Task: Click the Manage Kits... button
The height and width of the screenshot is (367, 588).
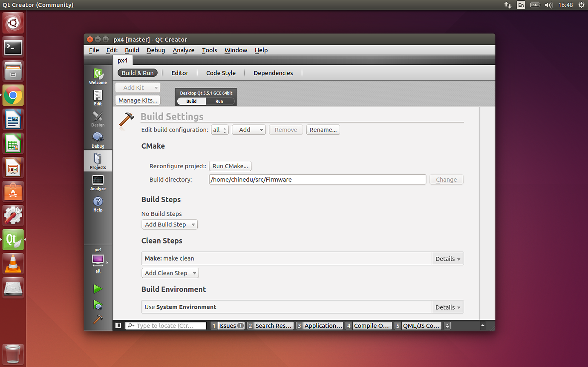Action: pos(138,100)
